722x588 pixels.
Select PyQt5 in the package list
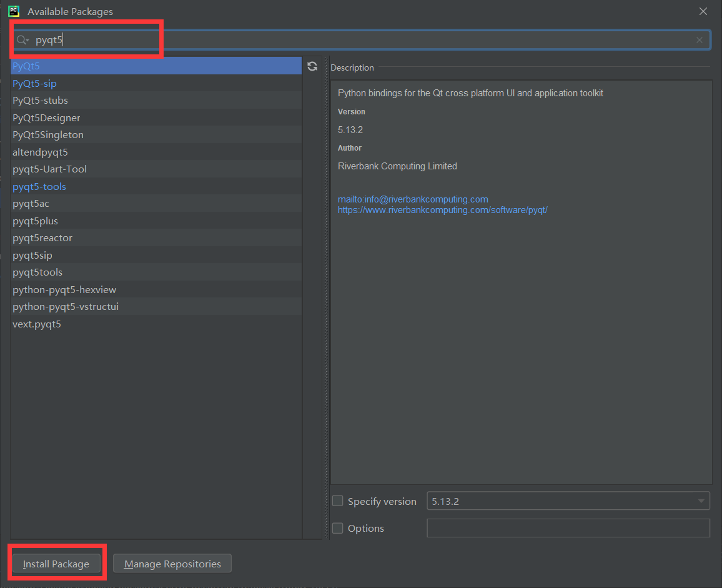(x=156, y=66)
